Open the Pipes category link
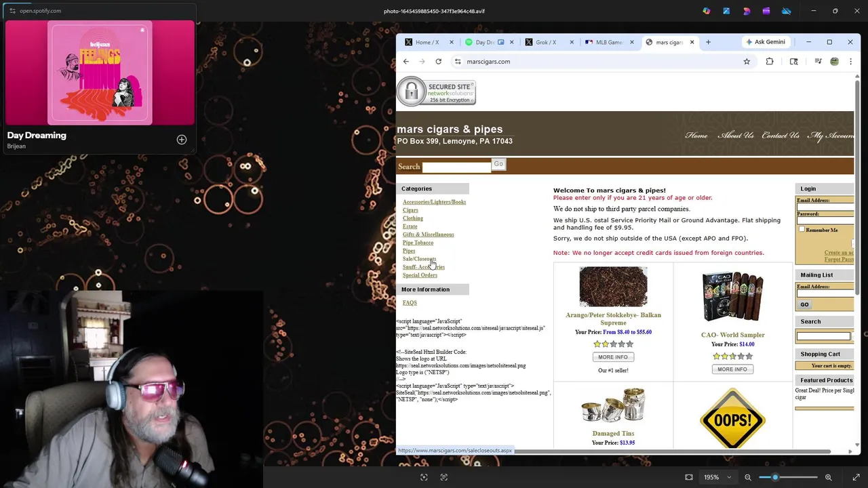The width and height of the screenshot is (868, 488). pyautogui.click(x=409, y=251)
